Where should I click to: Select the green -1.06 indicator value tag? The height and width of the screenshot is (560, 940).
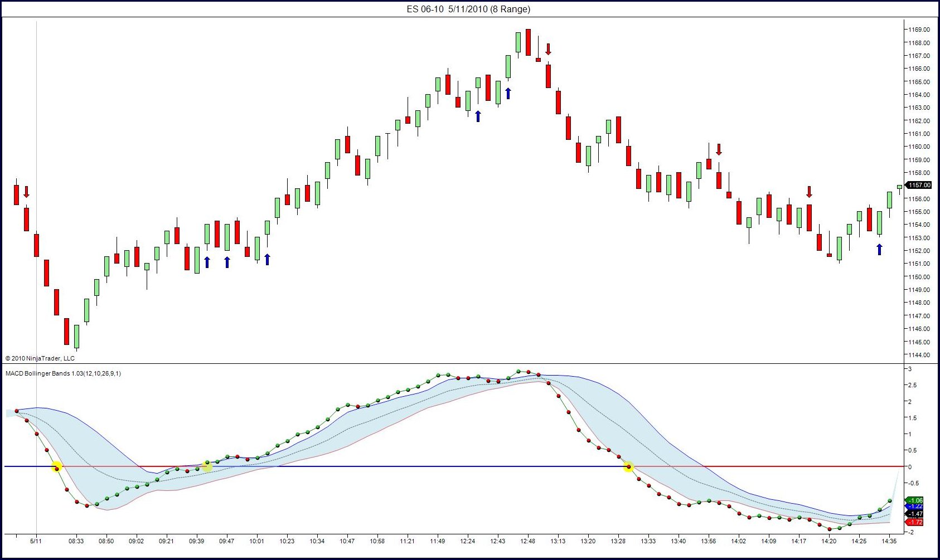915,500
